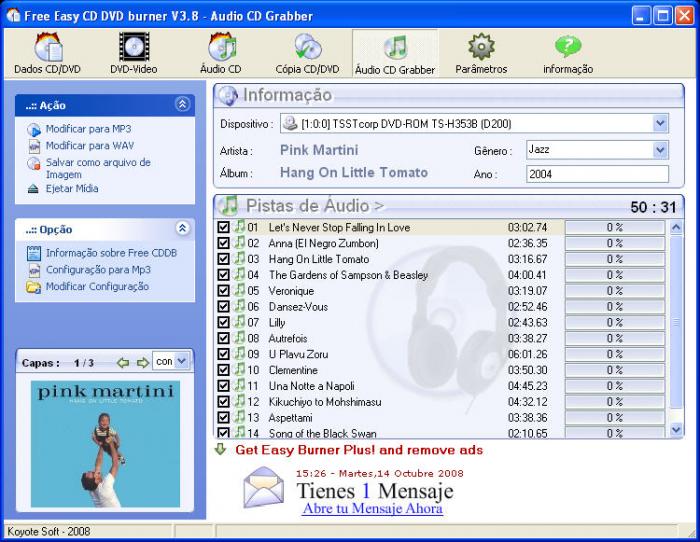Open the Dispositivo drive dropdown
700x542 pixels.
(x=660, y=123)
